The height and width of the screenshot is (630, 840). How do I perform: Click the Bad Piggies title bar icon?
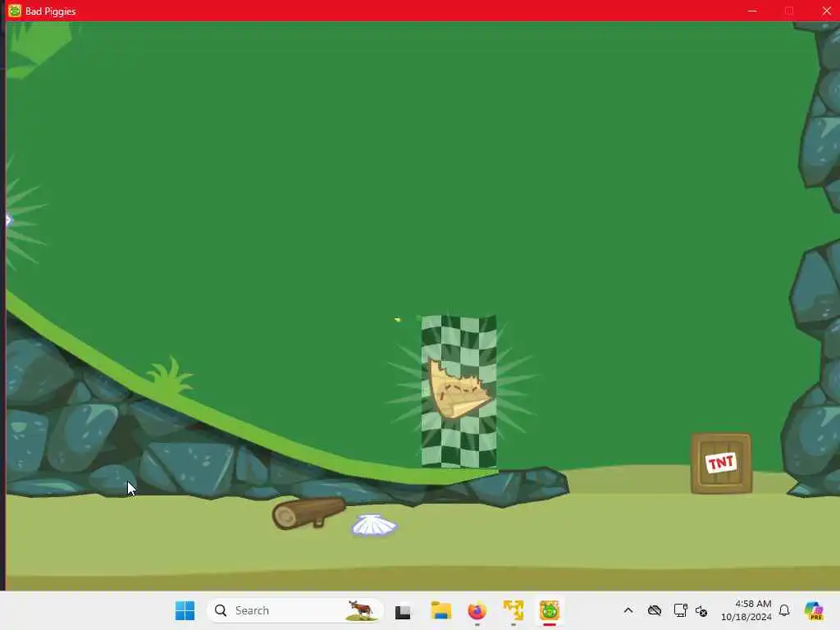[15, 11]
